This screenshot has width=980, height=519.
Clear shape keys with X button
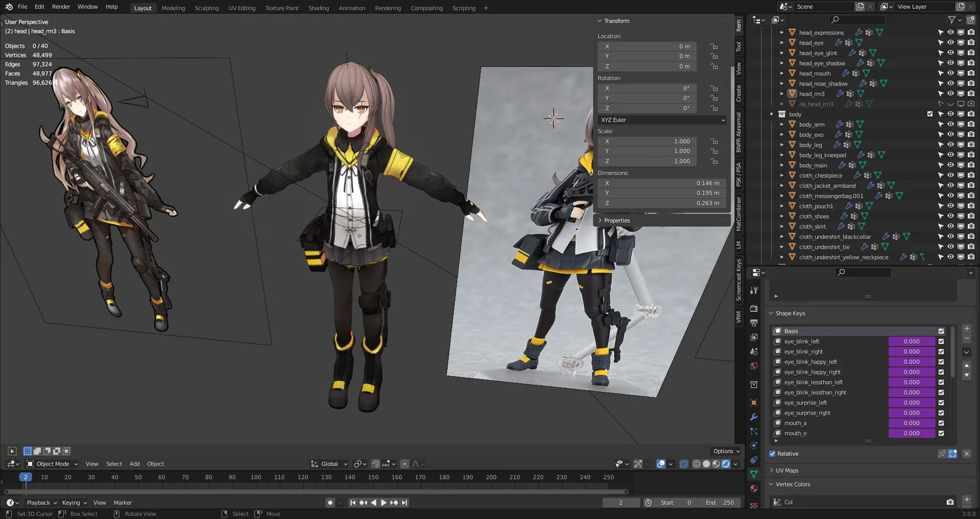tap(967, 454)
